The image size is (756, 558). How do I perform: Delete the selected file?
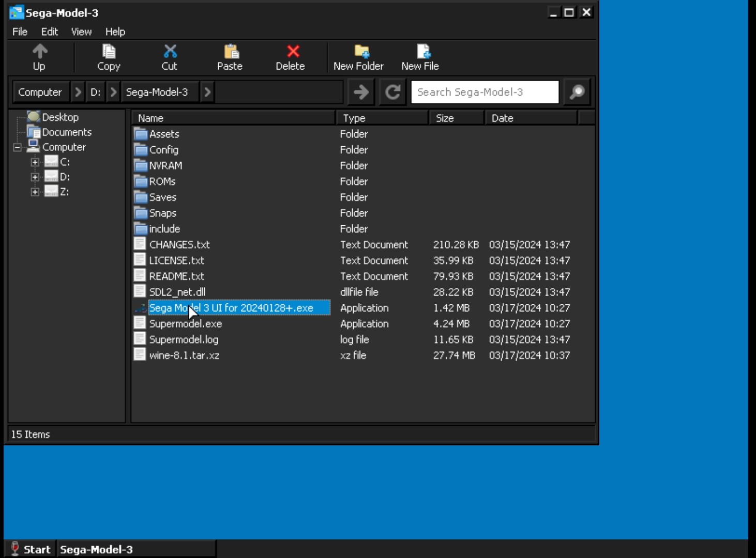[291, 57]
